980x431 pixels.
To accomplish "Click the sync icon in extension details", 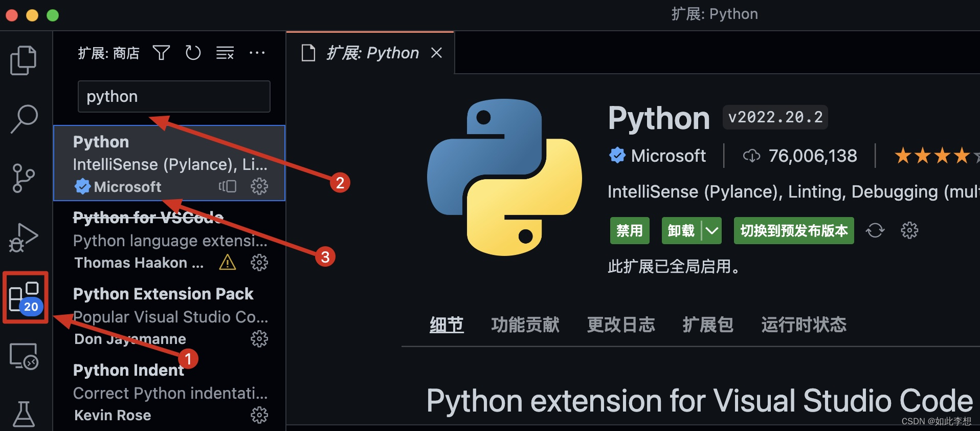I will click(x=875, y=230).
